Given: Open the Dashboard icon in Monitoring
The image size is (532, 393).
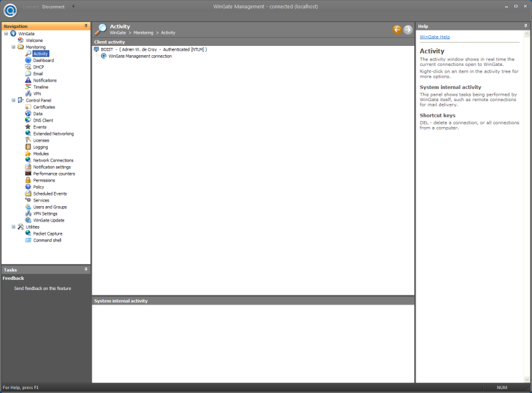Looking at the screenshot, I should (28, 60).
